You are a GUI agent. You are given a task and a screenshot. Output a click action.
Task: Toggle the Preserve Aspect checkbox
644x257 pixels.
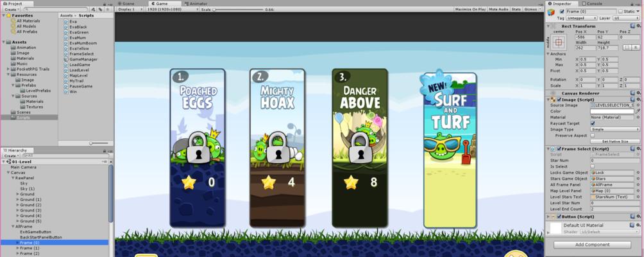pos(592,136)
